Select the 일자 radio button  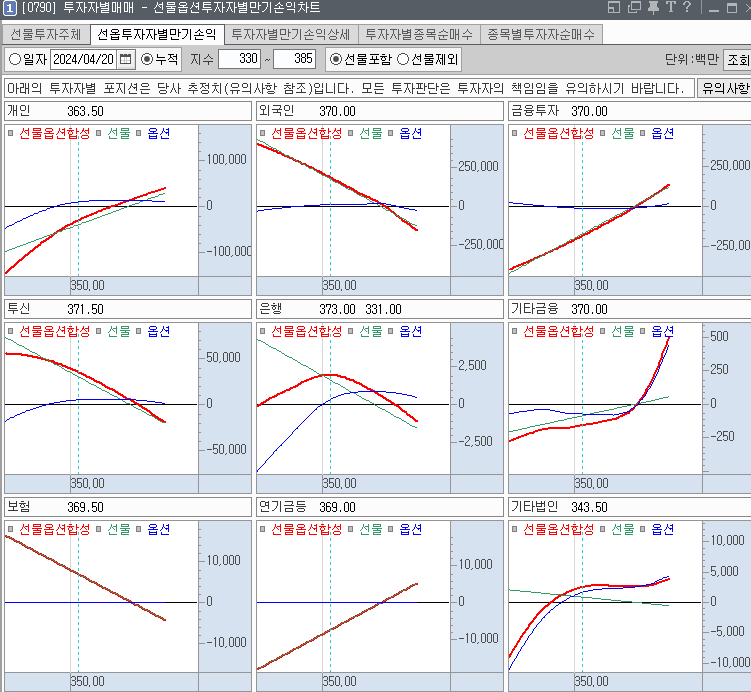(15, 59)
